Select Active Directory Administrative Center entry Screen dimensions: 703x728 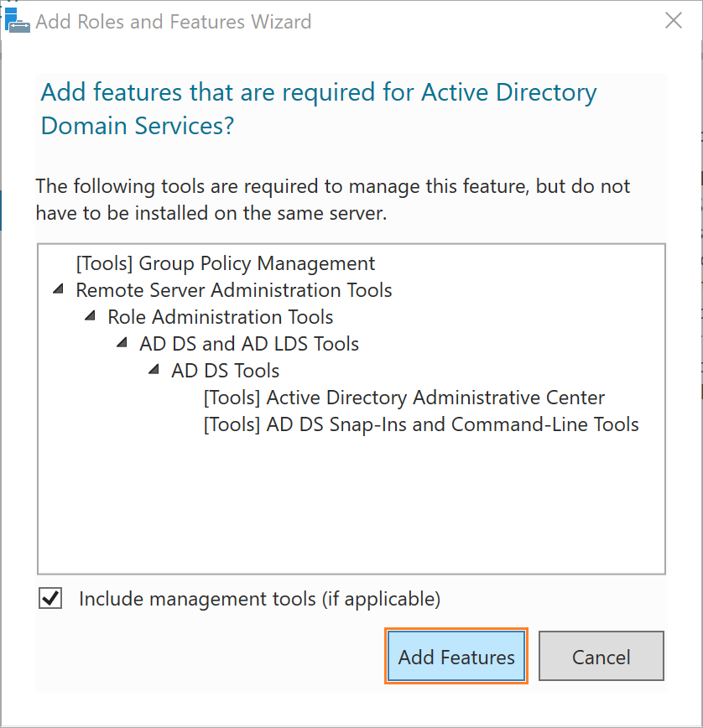(404, 398)
